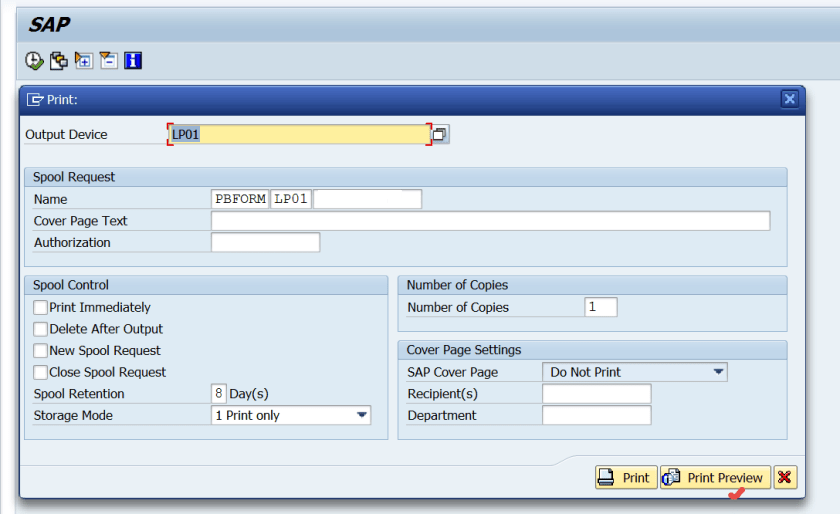Click the Print button

pos(626,477)
